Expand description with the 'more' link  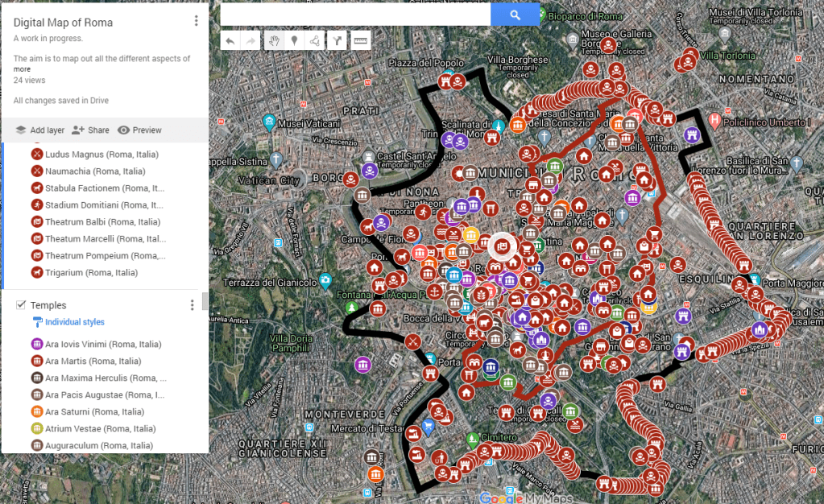click(x=22, y=69)
